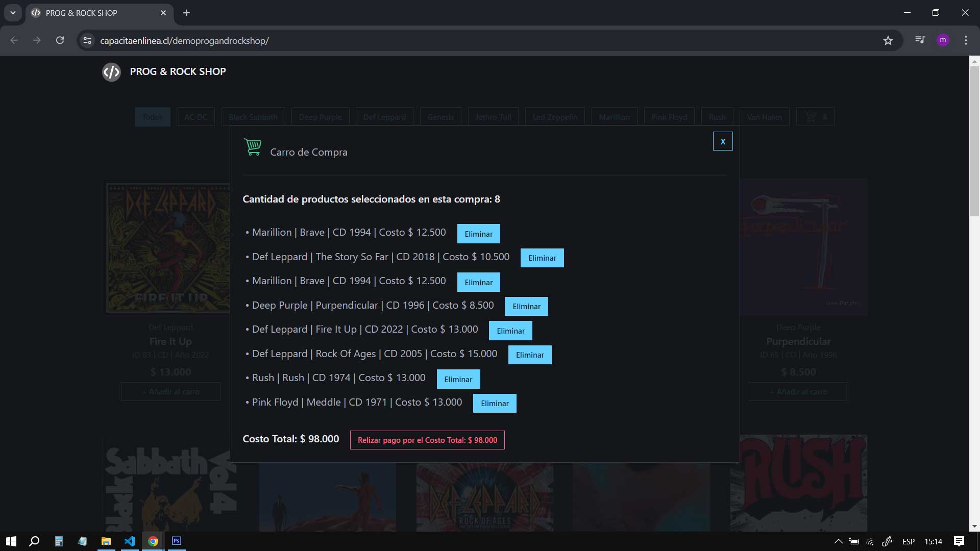Choose the Pink Floyd category
980x551 pixels.
pyautogui.click(x=669, y=117)
